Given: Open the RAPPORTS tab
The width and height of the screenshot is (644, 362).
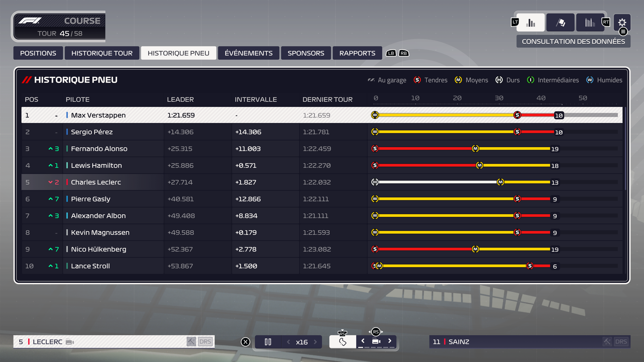Looking at the screenshot, I should tap(357, 53).
